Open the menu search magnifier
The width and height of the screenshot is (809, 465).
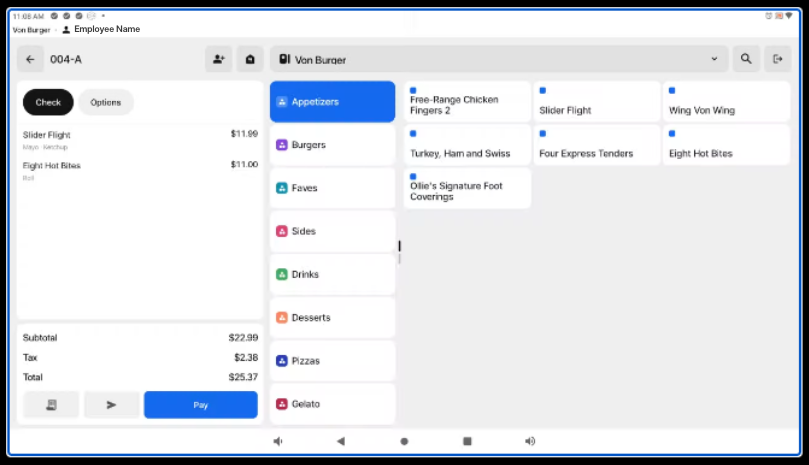pos(746,60)
